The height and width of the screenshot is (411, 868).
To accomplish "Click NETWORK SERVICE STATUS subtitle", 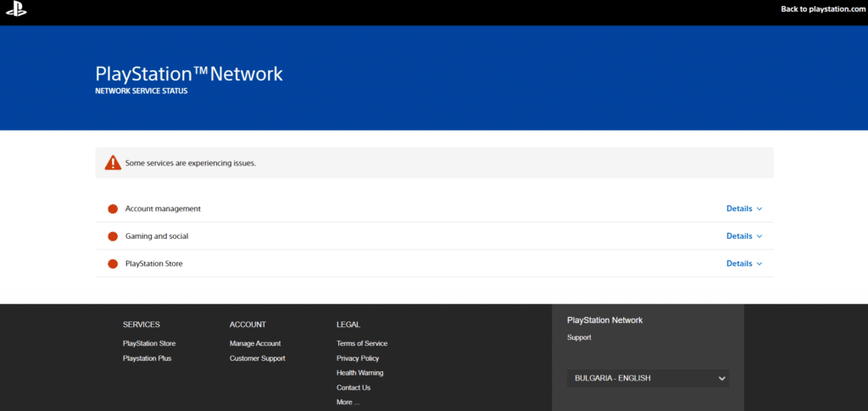I will tap(142, 92).
